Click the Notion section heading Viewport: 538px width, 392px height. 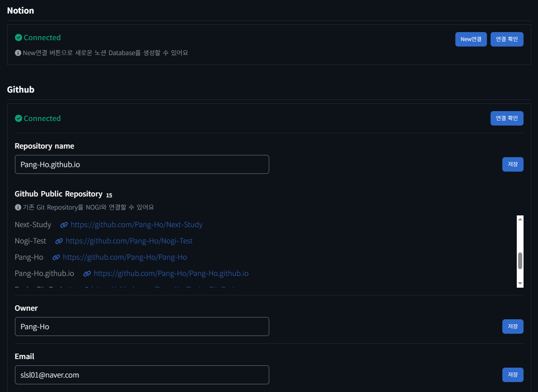[21, 11]
